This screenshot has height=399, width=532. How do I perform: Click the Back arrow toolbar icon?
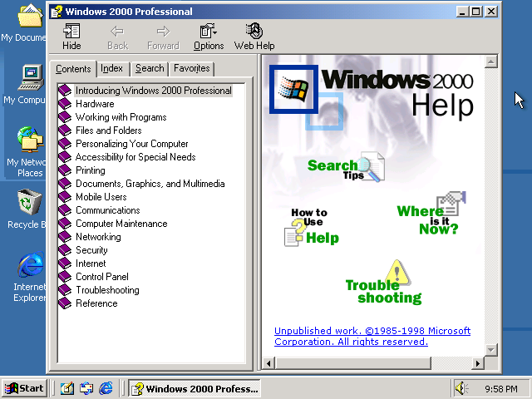pyautogui.click(x=117, y=37)
